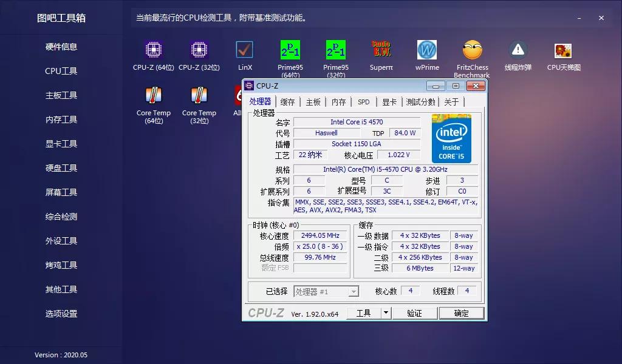Launch Prime95 (64位)

pyautogui.click(x=290, y=52)
